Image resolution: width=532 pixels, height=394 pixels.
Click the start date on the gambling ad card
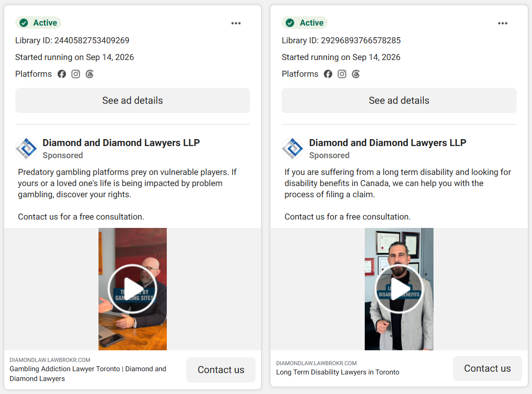tap(75, 57)
